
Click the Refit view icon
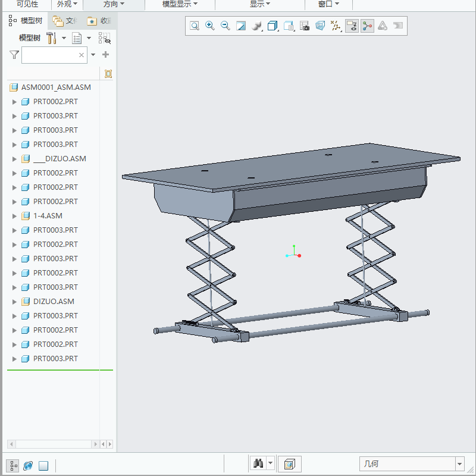tap(195, 26)
